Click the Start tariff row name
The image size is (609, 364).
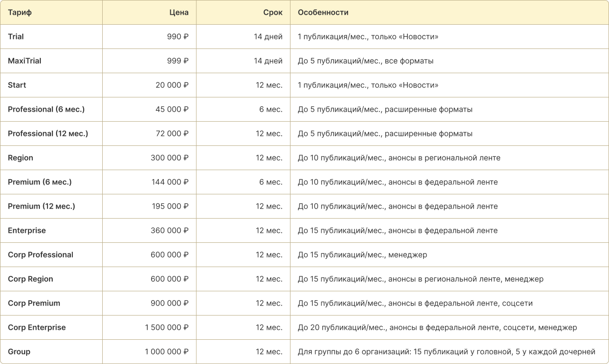tap(17, 85)
